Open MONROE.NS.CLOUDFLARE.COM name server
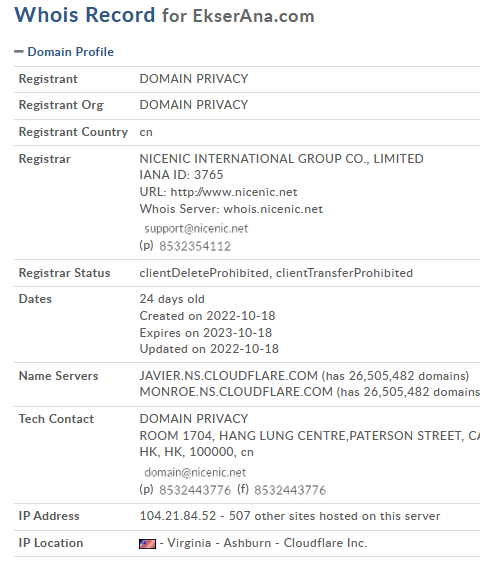480x562 pixels. [236, 392]
